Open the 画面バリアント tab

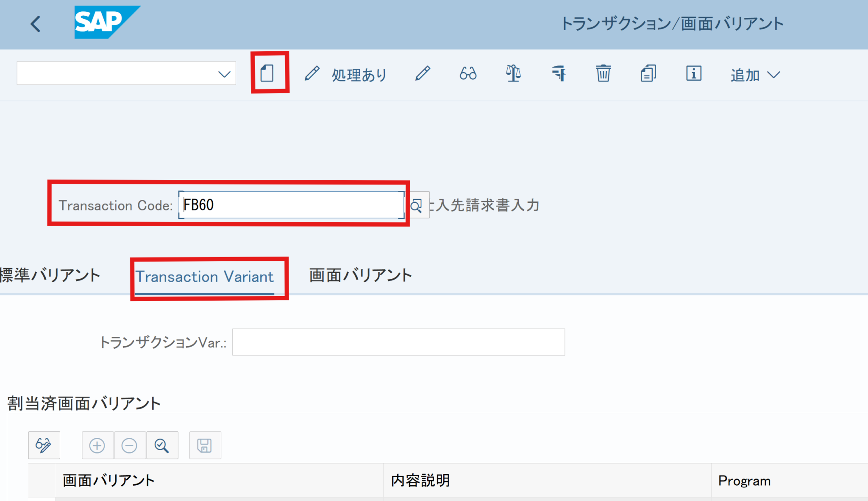tap(360, 275)
